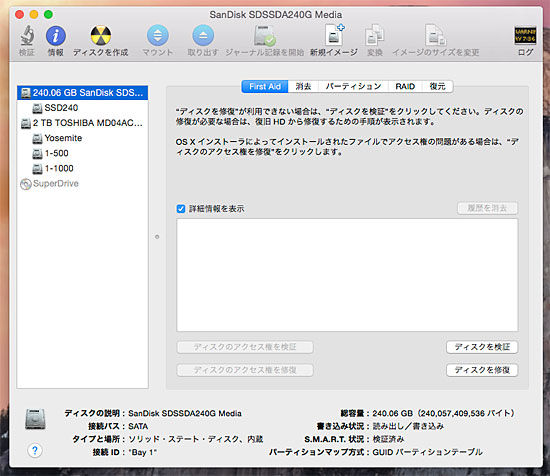Click the ジャーナル記録を開始 toolbar icon

[x=264, y=35]
